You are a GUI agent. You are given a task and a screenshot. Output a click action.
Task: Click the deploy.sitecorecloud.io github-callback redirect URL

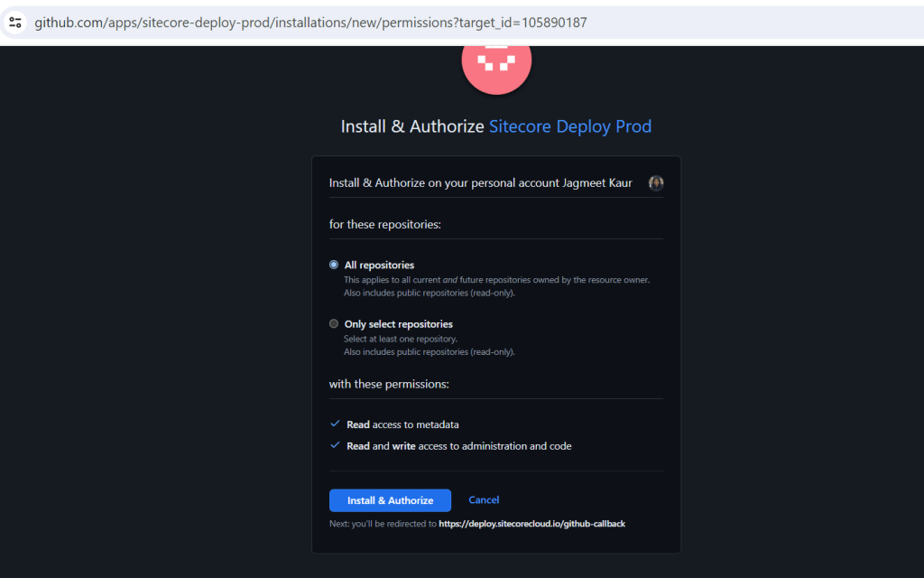531,523
